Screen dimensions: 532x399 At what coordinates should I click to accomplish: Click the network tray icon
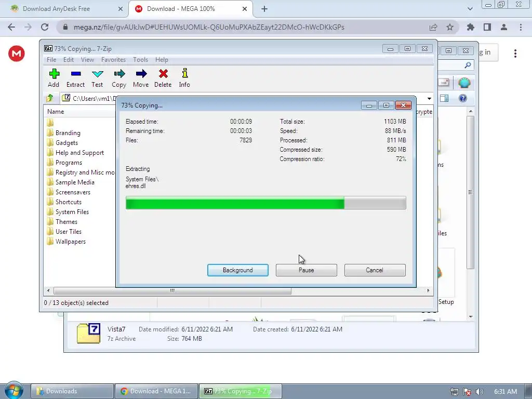(x=454, y=392)
